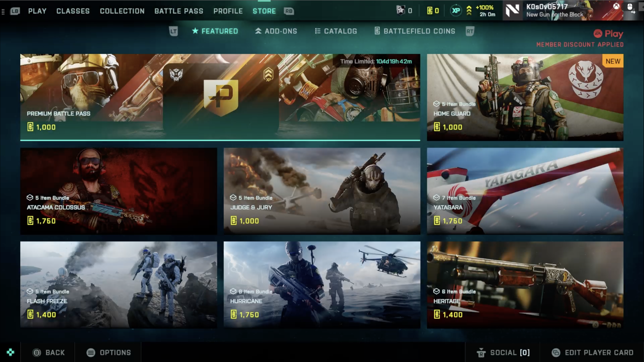Image resolution: width=644 pixels, height=362 pixels.
Task: Switch to the Catalog tab
Action: click(336, 31)
